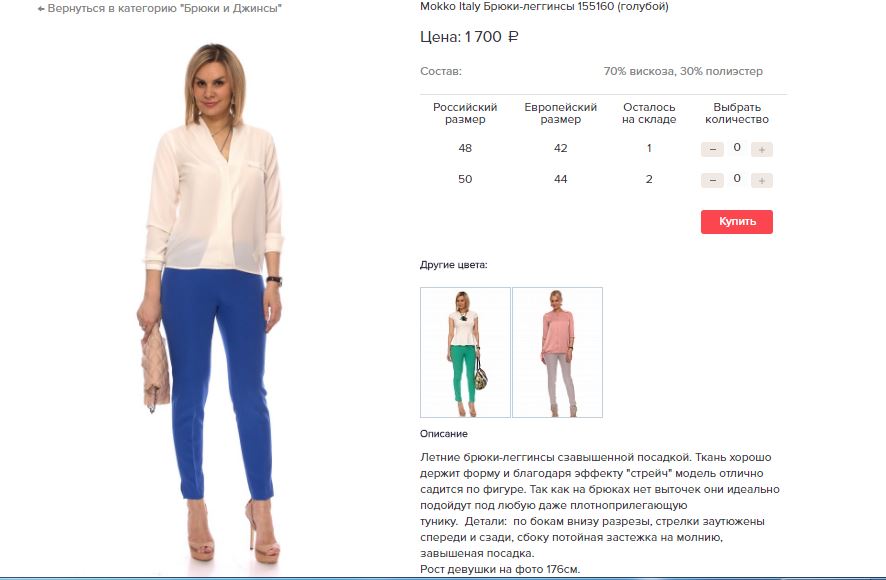Go back to category Брюки и Джинсы
The image size is (886, 580).
tap(159, 8)
